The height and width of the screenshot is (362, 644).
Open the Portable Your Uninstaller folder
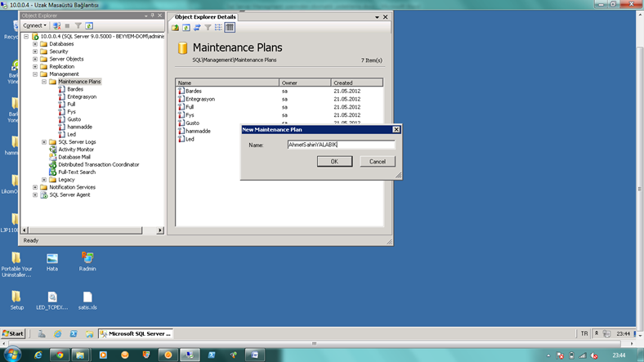point(16,265)
